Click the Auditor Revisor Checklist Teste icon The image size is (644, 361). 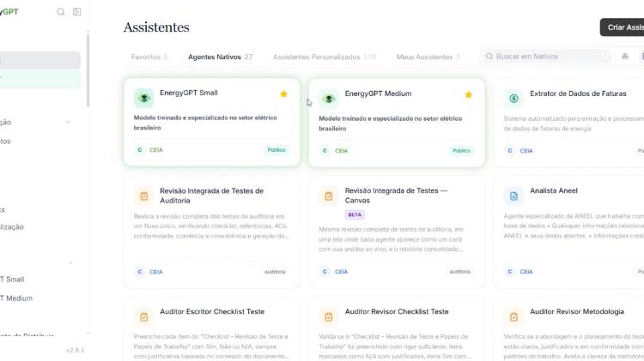(329, 316)
